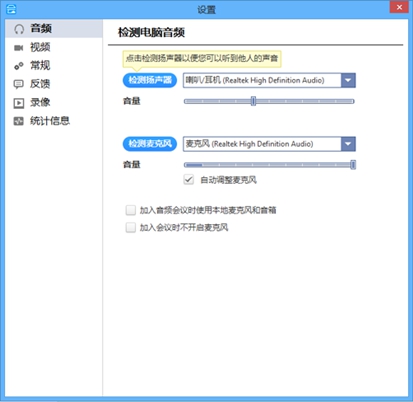This screenshot has height=402, width=413.
Task: Click the statistics icon beside 统计信息
Action: (x=19, y=121)
